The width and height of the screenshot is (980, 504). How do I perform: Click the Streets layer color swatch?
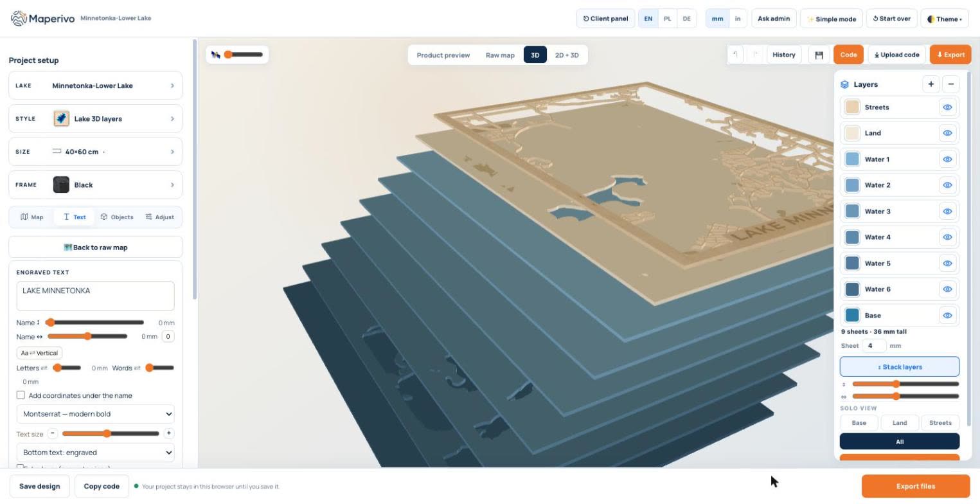852,107
